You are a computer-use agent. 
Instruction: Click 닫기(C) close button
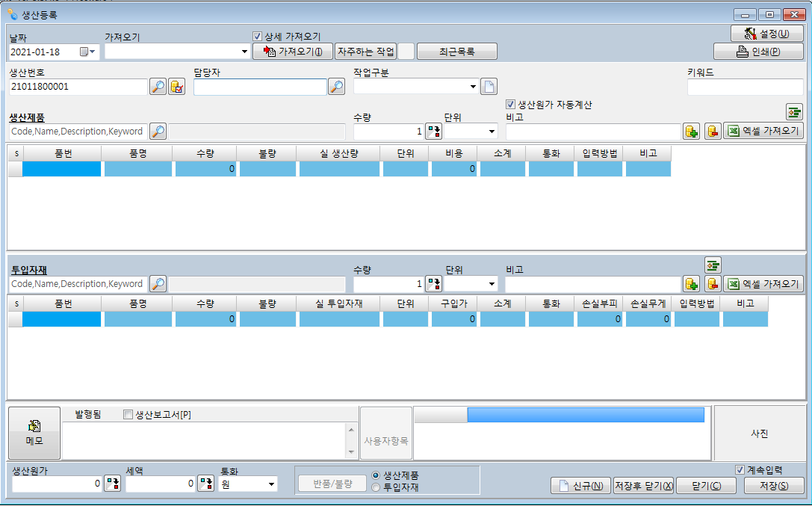pos(707,486)
